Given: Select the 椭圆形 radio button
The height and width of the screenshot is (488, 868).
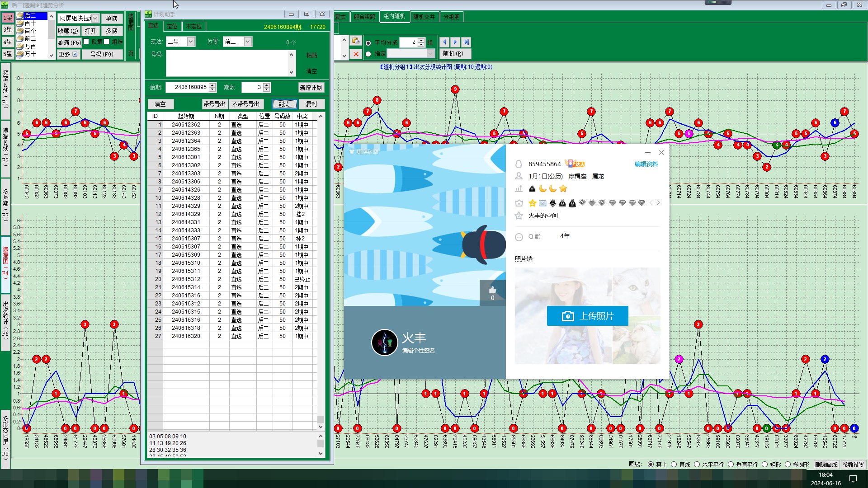Looking at the screenshot, I should 788,465.
